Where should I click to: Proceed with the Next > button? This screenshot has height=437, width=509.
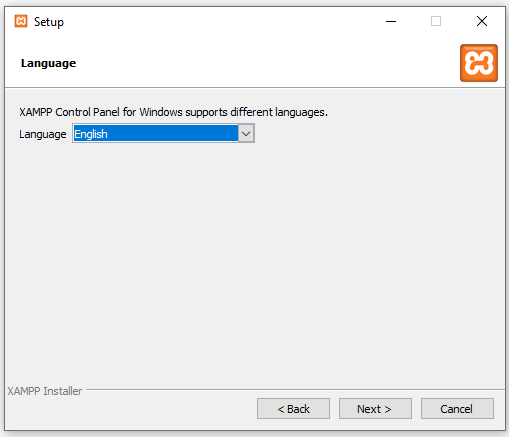pyautogui.click(x=375, y=409)
